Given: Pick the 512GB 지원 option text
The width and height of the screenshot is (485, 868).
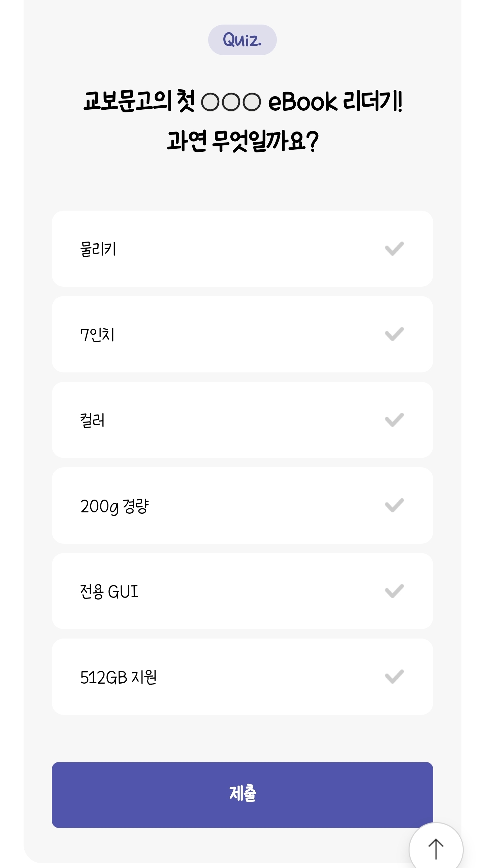Looking at the screenshot, I should pyautogui.click(x=118, y=677).
